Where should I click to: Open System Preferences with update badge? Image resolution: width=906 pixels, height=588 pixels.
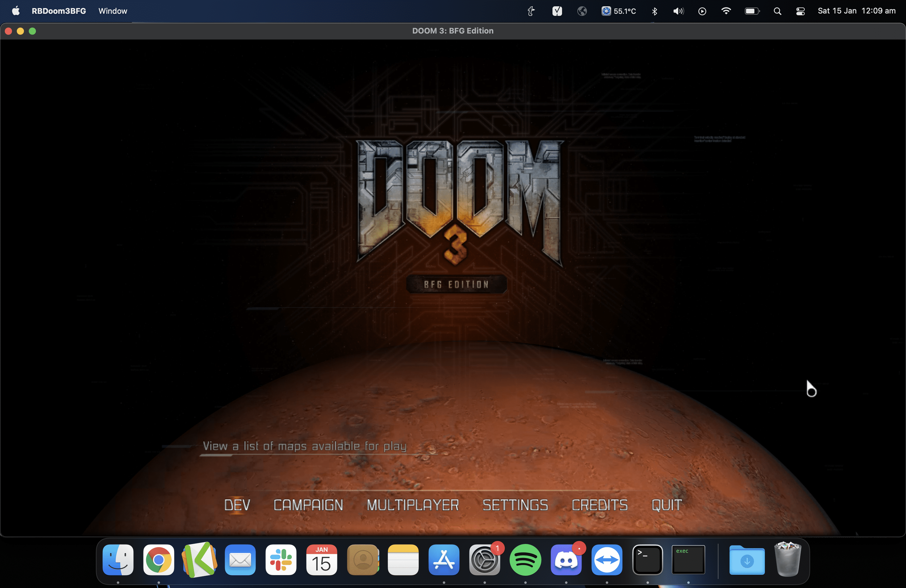484,560
